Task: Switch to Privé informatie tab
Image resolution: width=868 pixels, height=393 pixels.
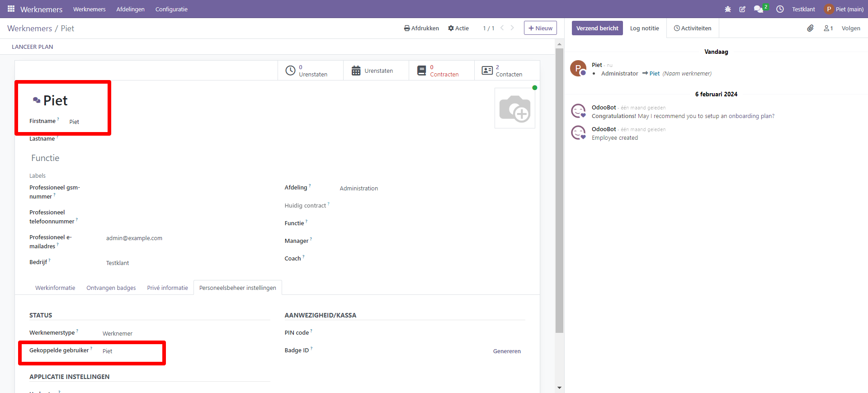Action: (x=167, y=288)
